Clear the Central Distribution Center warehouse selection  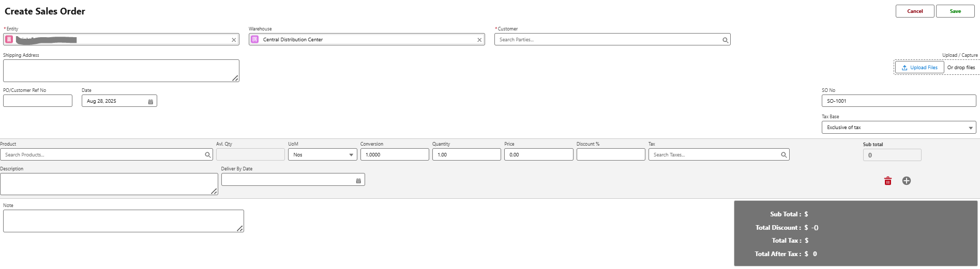point(479,40)
